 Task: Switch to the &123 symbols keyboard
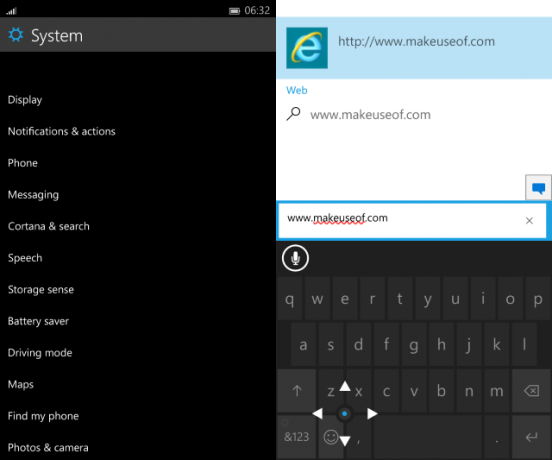(x=296, y=437)
